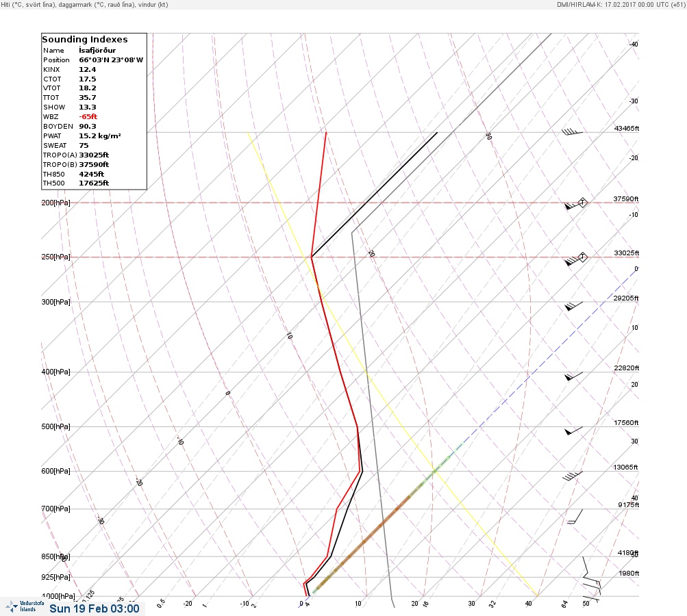Click the 400[hPa] pressure label

(x=55, y=372)
